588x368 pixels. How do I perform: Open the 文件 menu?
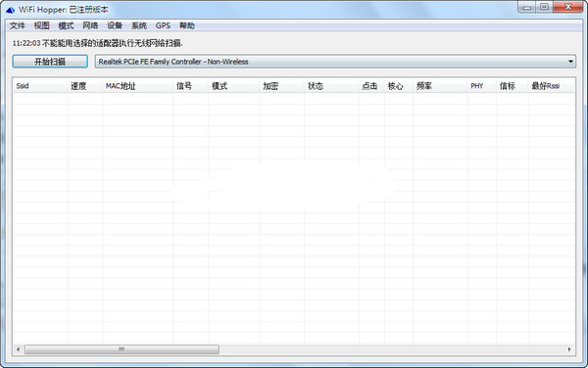click(18, 25)
